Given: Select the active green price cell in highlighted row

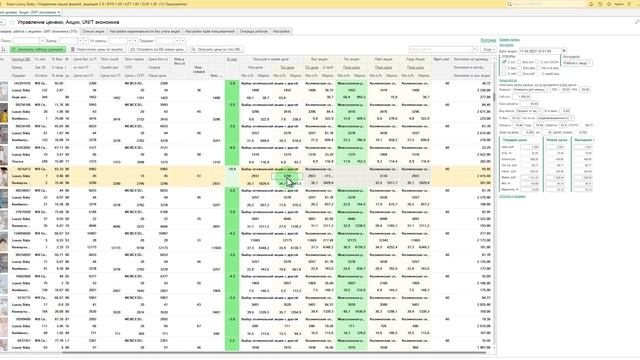Looking at the screenshot, I should point(287,176).
